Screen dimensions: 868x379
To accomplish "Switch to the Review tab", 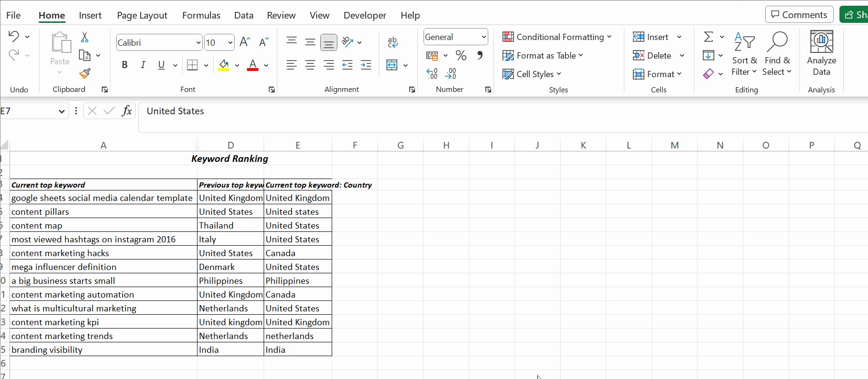I will point(281,15).
